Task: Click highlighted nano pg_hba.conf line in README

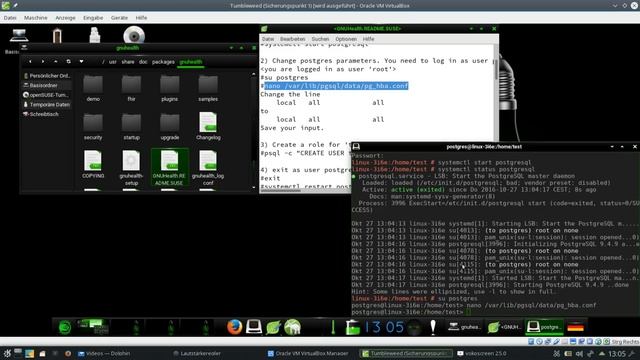Action: (x=336, y=86)
